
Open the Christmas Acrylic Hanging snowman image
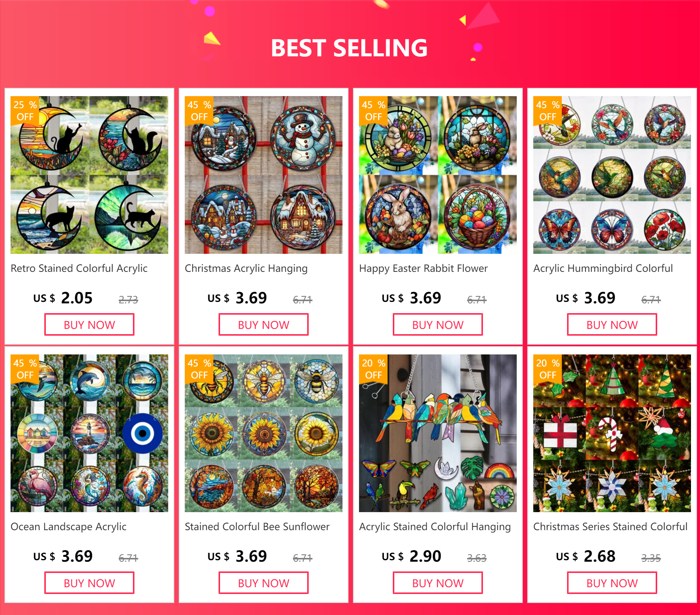(264, 175)
